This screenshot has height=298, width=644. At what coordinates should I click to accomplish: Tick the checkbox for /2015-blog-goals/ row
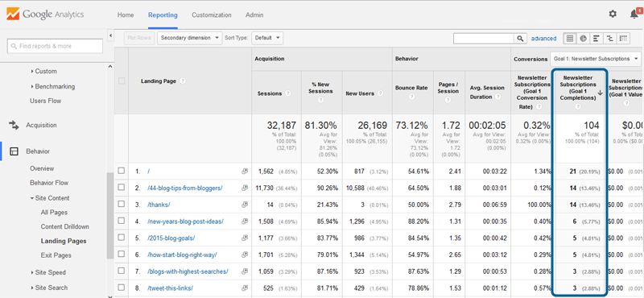pos(122,238)
